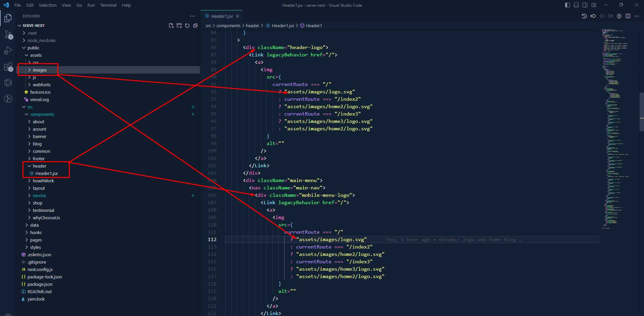Expand the styles folder
Screen dimensions: 644x316
(108, 247)
